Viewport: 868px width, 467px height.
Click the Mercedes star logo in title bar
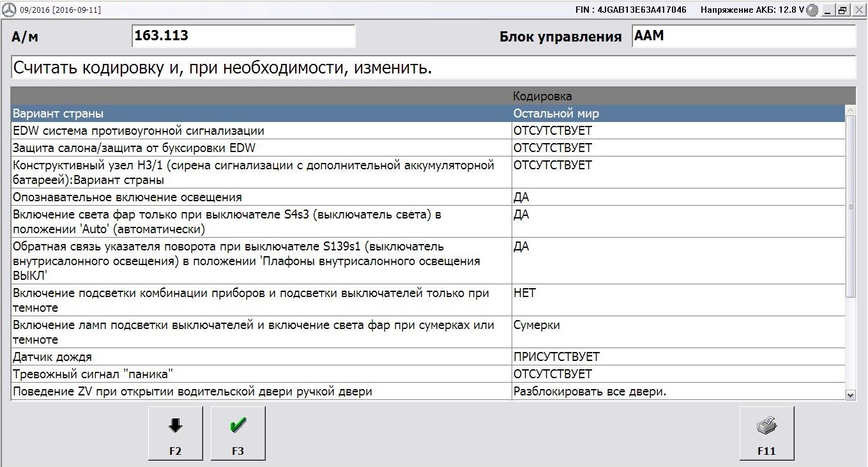click(x=10, y=10)
